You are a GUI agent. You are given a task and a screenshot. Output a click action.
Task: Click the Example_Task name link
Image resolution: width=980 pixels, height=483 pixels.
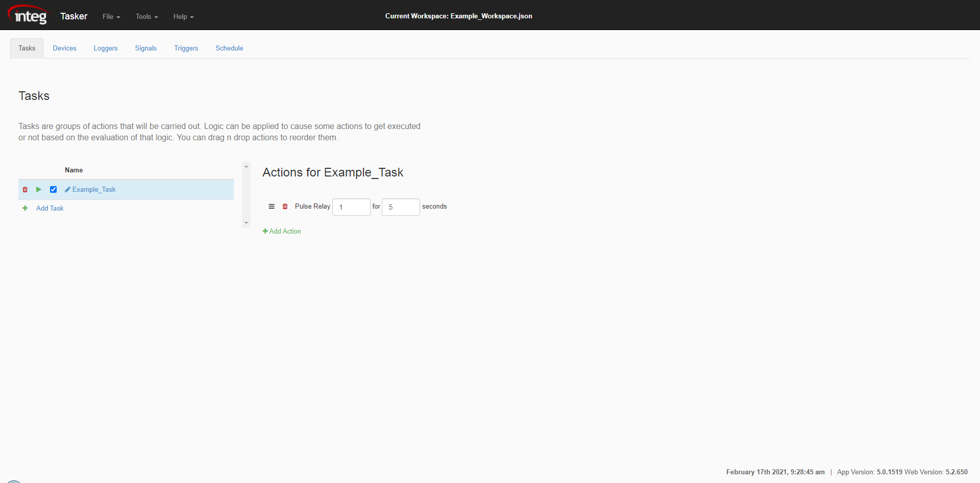click(94, 189)
